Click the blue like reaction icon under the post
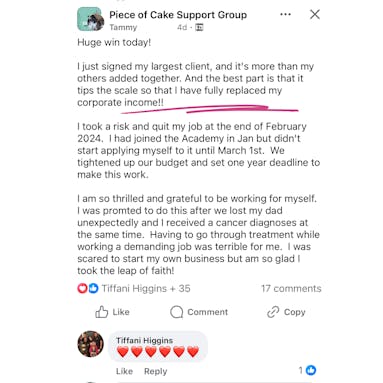The width and height of the screenshot is (383, 383). (93, 288)
